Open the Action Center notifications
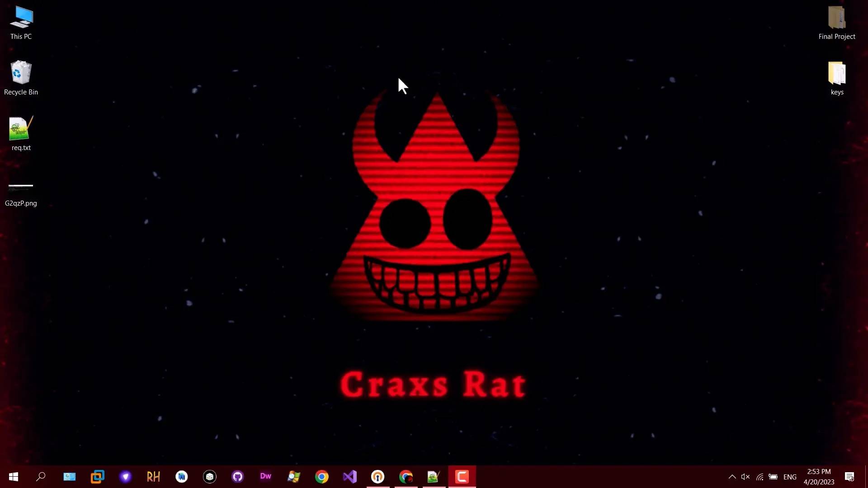The image size is (868, 488). coord(849,477)
